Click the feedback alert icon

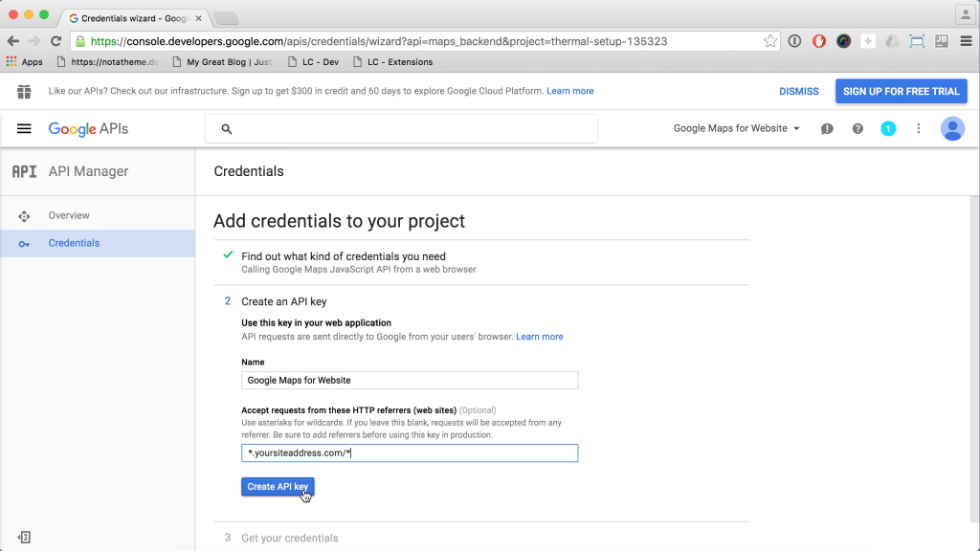point(827,129)
